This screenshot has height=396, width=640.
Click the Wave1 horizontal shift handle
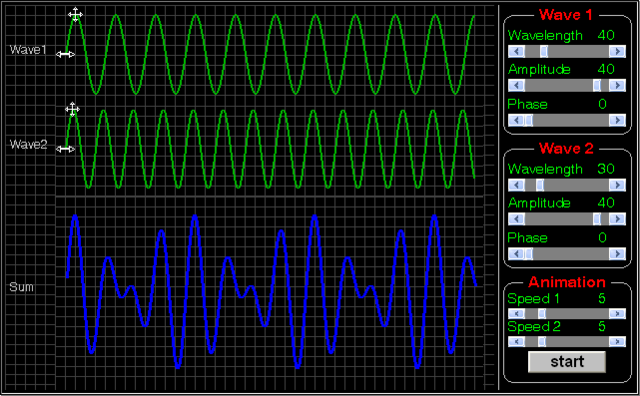[65, 54]
